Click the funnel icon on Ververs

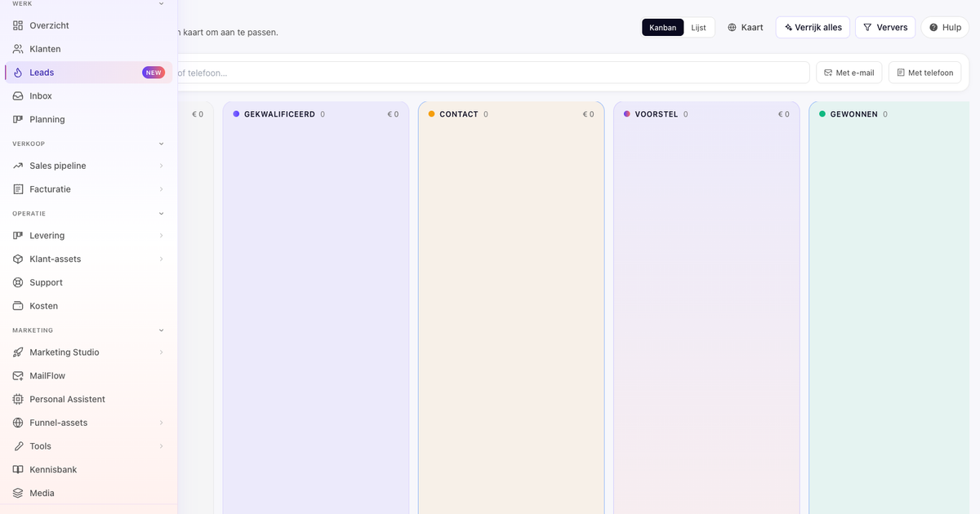point(867,28)
